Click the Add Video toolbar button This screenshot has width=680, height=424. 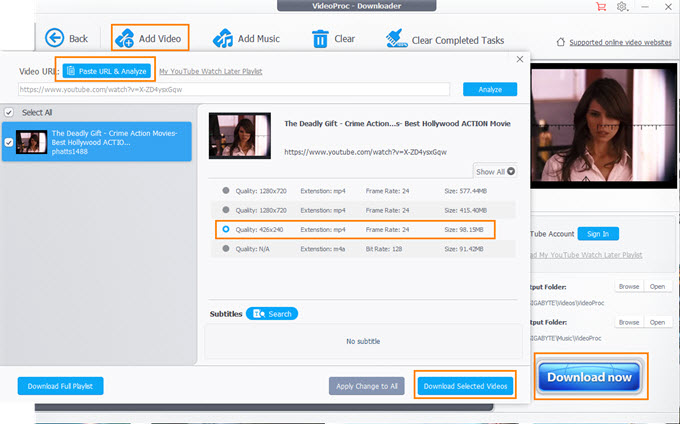tap(150, 38)
